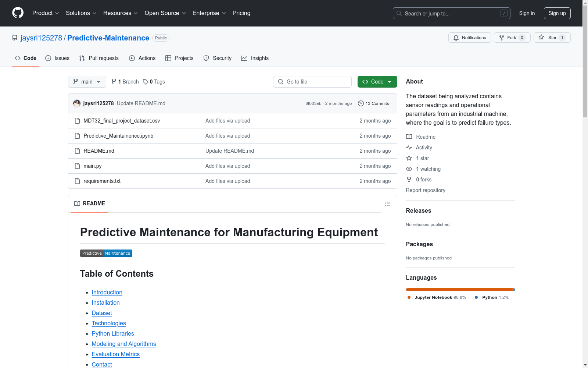Click the Sign up button

click(x=557, y=13)
